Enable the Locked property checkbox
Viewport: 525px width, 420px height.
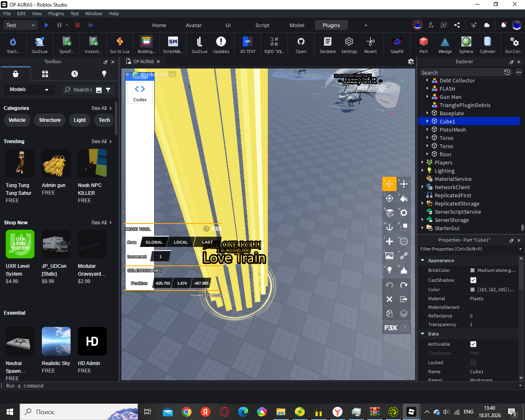tap(473, 363)
